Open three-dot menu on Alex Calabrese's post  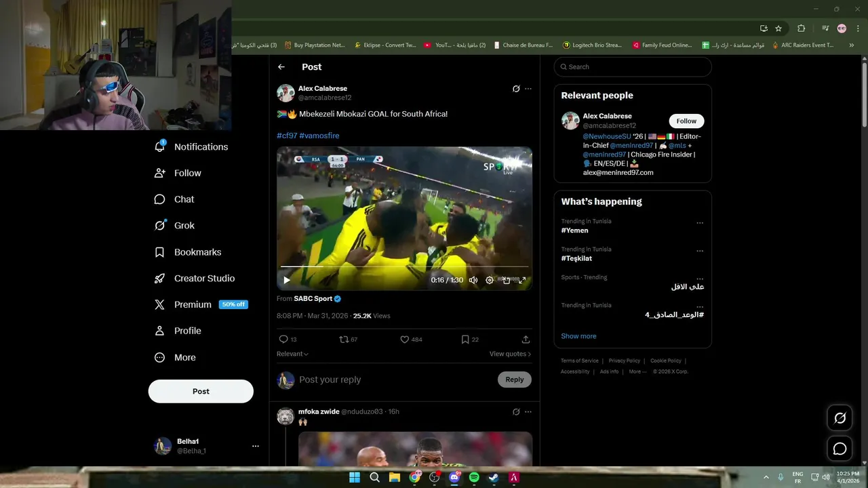click(x=528, y=89)
